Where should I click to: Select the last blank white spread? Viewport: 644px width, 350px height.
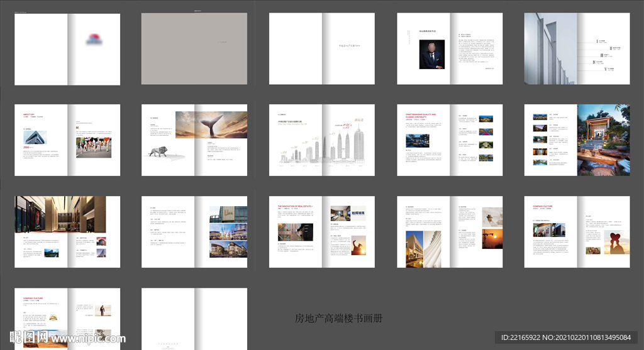click(x=194, y=319)
